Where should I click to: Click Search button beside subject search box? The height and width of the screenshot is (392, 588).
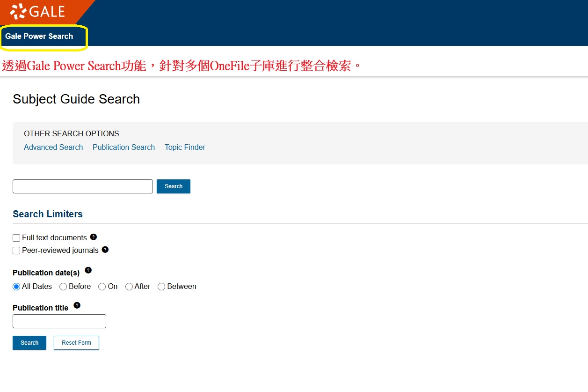174,186
